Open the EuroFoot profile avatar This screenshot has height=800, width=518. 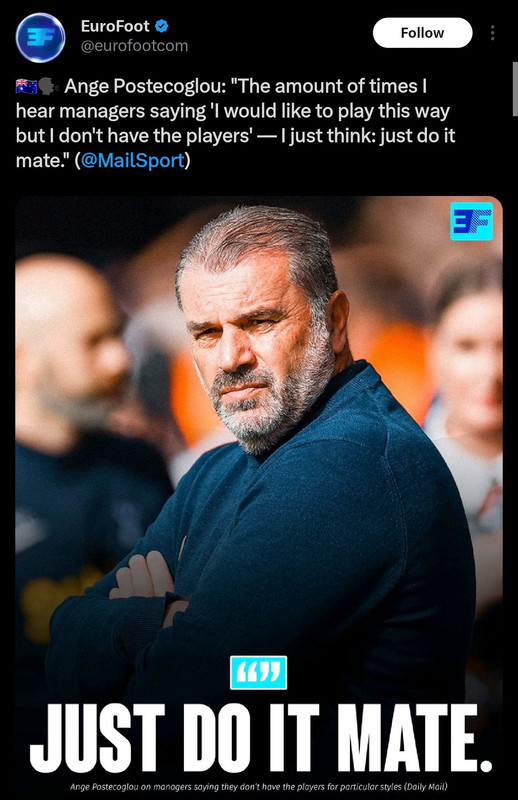(40, 38)
